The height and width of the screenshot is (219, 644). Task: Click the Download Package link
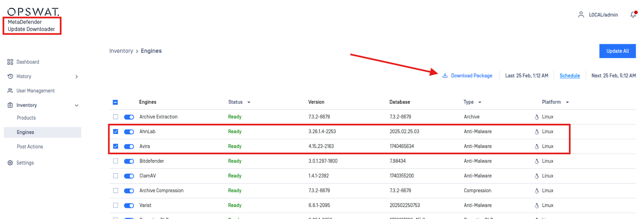tap(471, 76)
